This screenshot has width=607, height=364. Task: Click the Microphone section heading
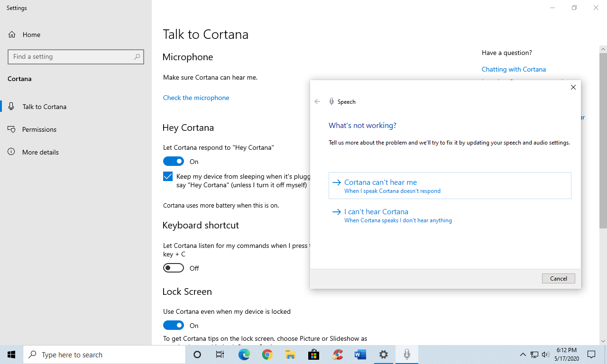187,57
